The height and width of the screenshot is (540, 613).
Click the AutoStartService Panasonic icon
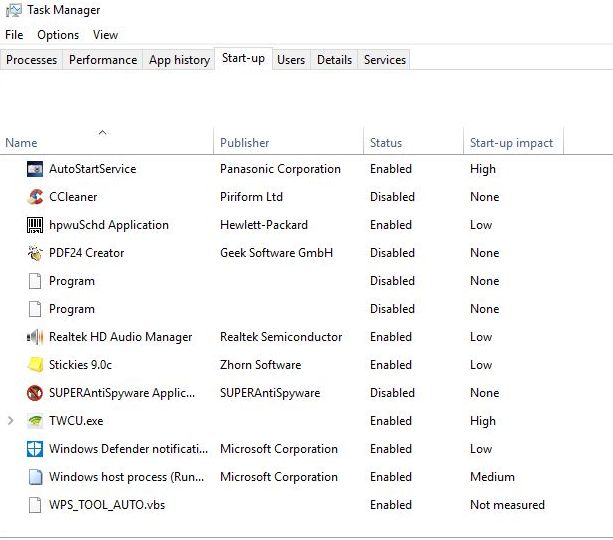coord(35,169)
